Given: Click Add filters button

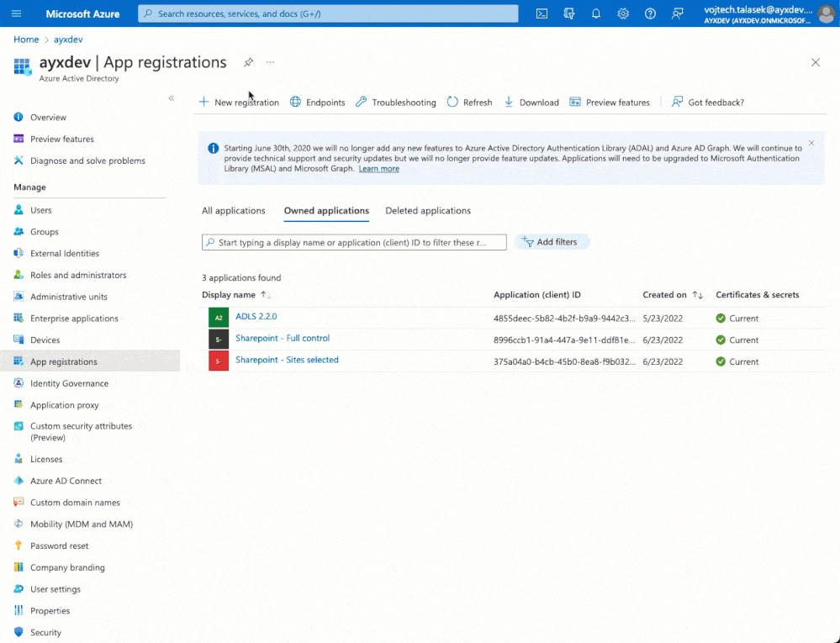Looking at the screenshot, I should point(552,242).
